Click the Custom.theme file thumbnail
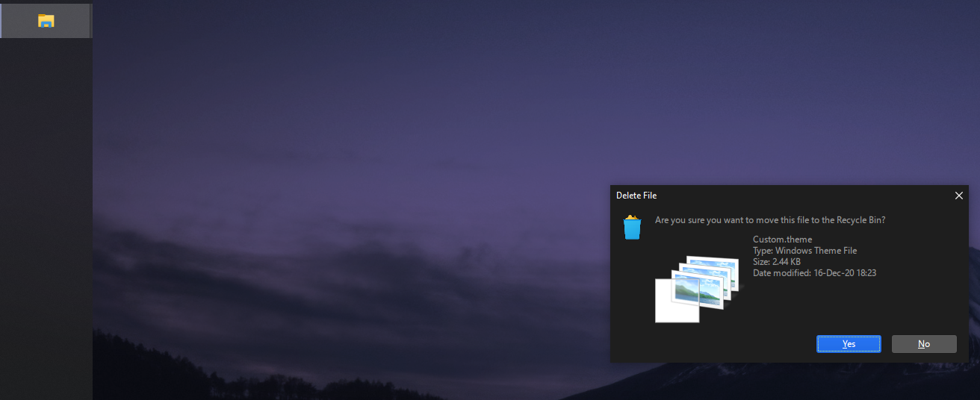The width and height of the screenshot is (980, 400). [x=697, y=289]
